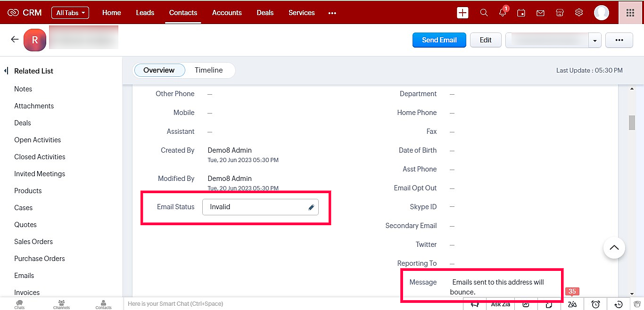Switch to the Timeline view
644x310 pixels.
209,70
